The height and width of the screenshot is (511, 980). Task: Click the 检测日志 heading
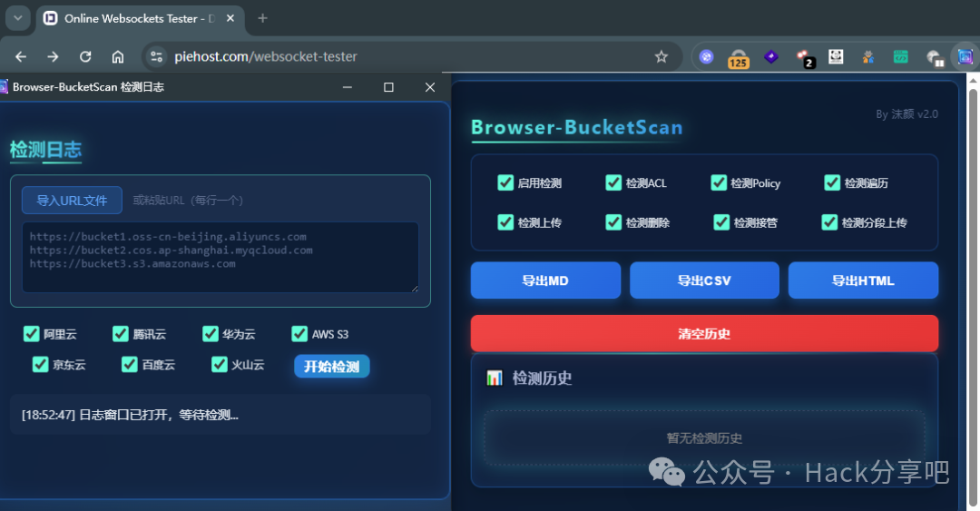click(x=45, y=150)
